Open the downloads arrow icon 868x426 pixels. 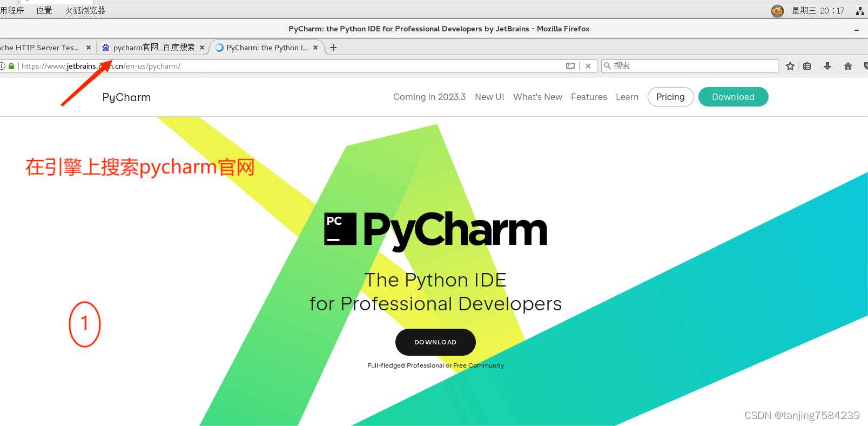pos(827,66)
